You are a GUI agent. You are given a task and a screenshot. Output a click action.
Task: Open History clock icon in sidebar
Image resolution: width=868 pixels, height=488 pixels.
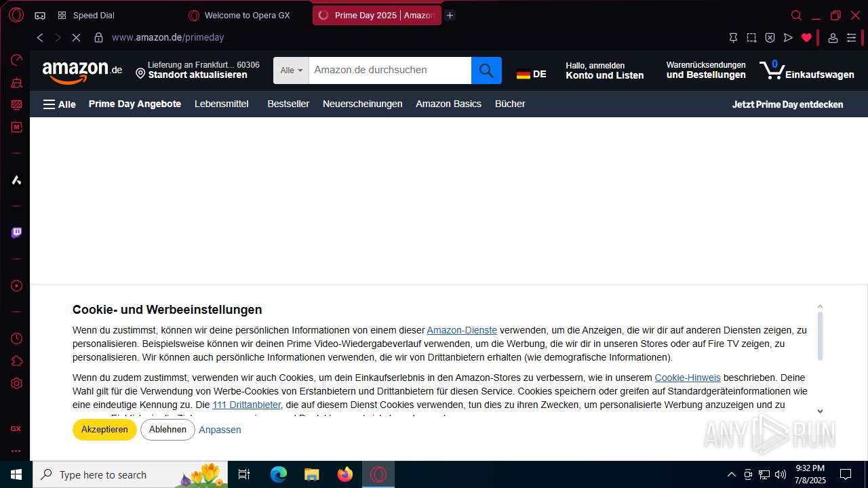pyautogui.click(x=16, y=338)
